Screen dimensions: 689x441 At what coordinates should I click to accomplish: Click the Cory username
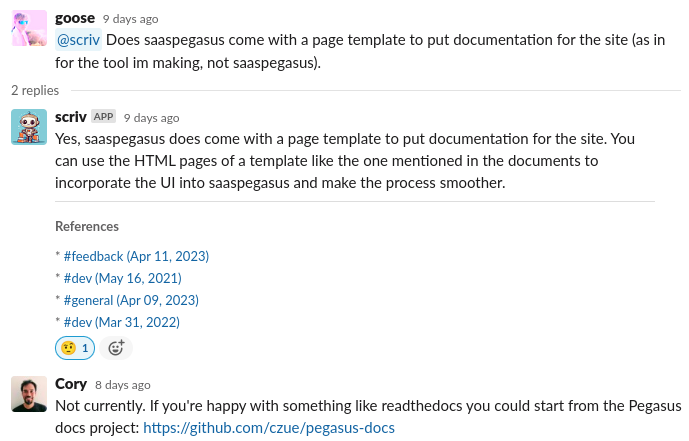pyautogui.click(x=71, y=384)
